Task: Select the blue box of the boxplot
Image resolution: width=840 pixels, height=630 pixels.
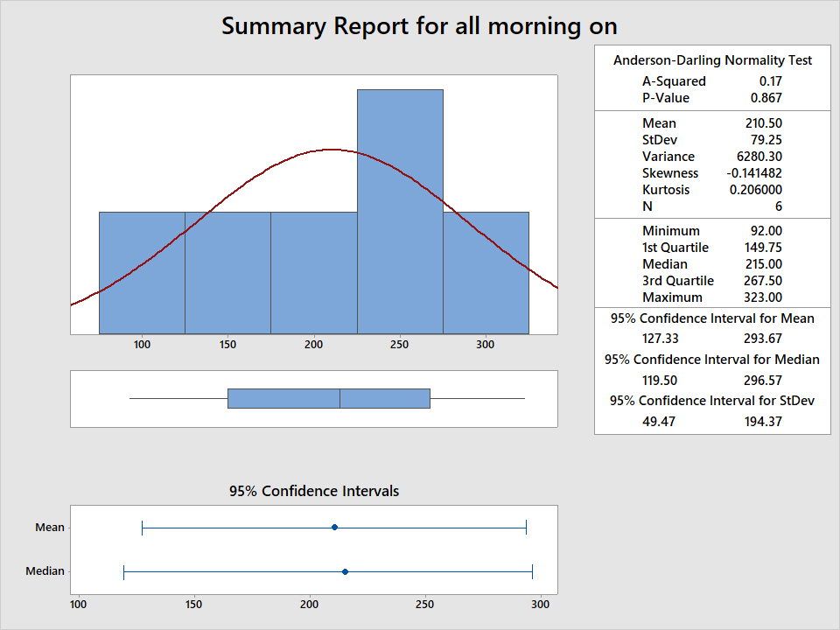Action: [x=329, y=399]
